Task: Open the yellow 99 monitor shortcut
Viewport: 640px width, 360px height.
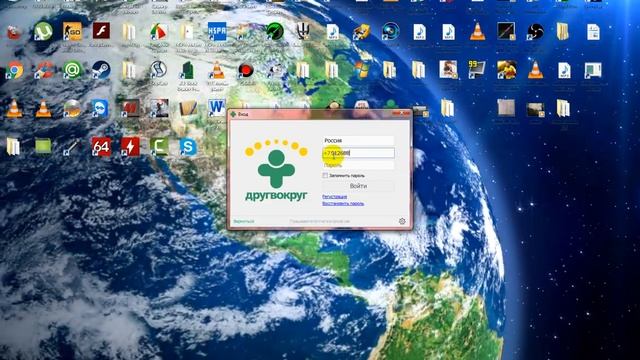Action: click(477, 70)
